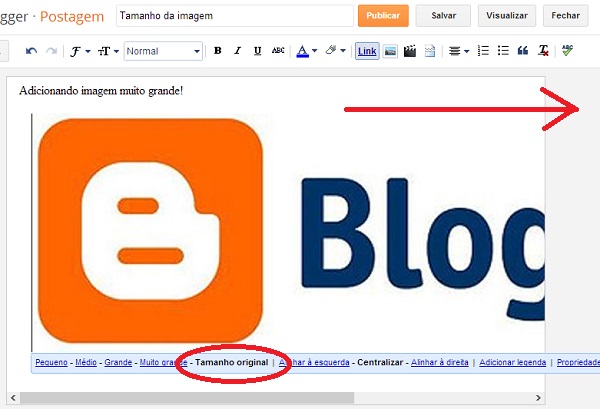Choose Alinhar à esquerda
Screen dimensions: 600x409
point(314,362)
